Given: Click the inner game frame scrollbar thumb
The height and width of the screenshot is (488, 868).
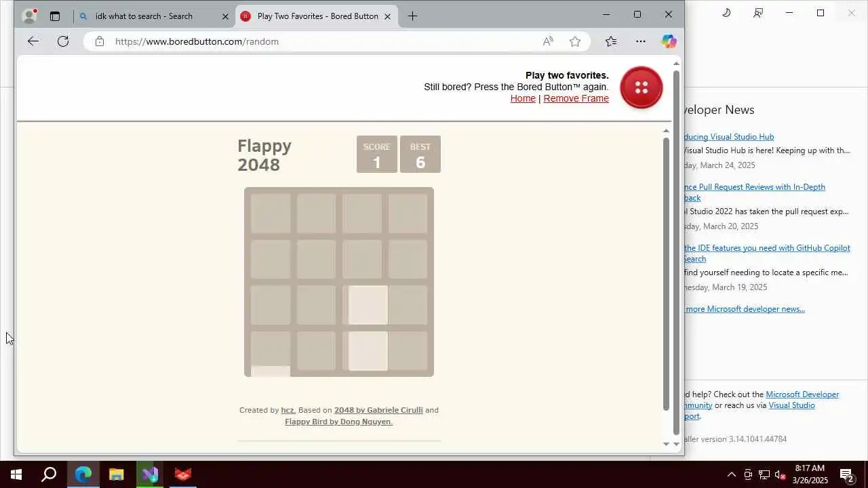Looking at the screenshot, I should coord(666,274).
